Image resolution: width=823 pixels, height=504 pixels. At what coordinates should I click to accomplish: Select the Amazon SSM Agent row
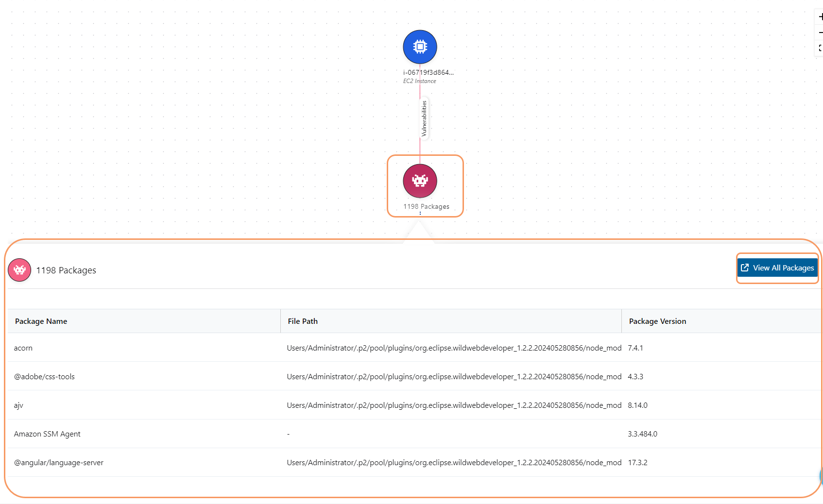(x=47, y=434)
